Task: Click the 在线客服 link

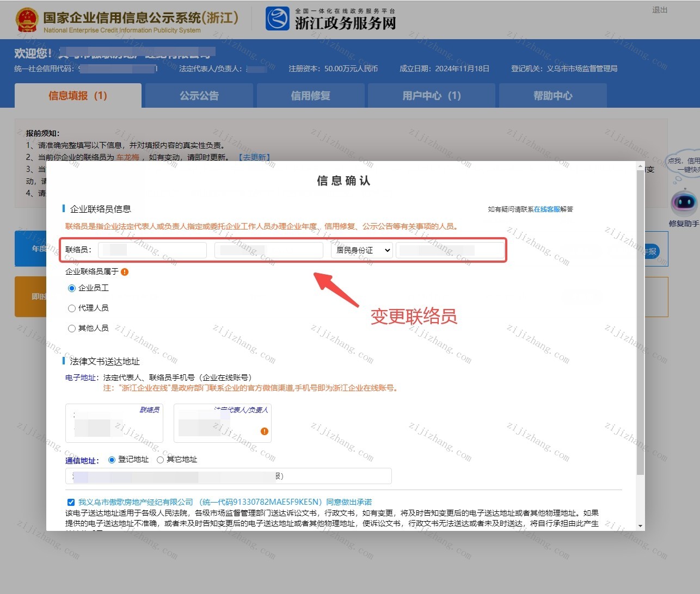Action: [x=547, y=209]
